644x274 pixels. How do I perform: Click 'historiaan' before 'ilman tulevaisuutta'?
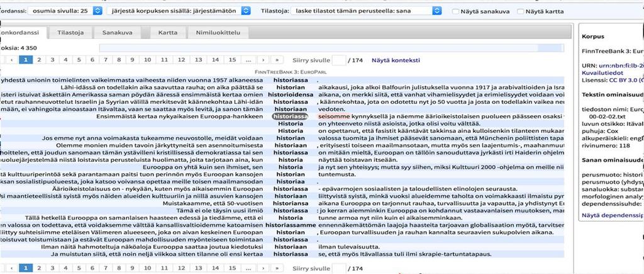point(290,247)
